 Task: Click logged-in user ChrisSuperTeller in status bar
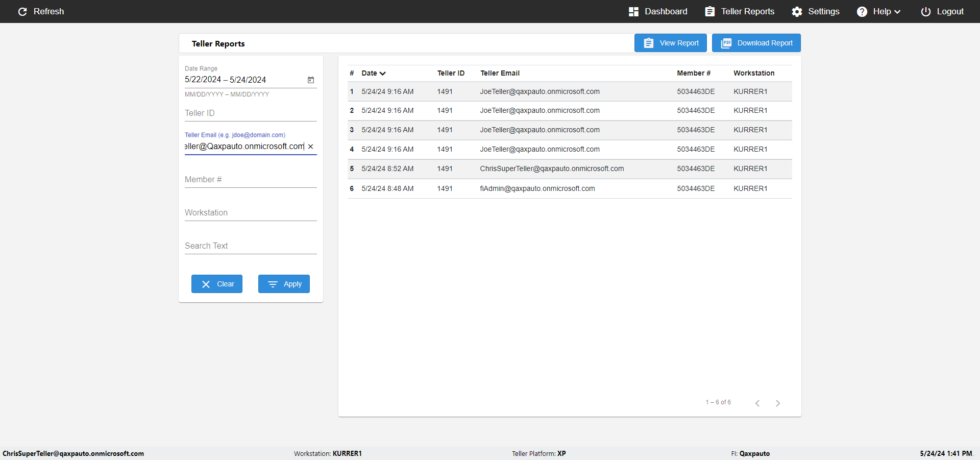73,453
